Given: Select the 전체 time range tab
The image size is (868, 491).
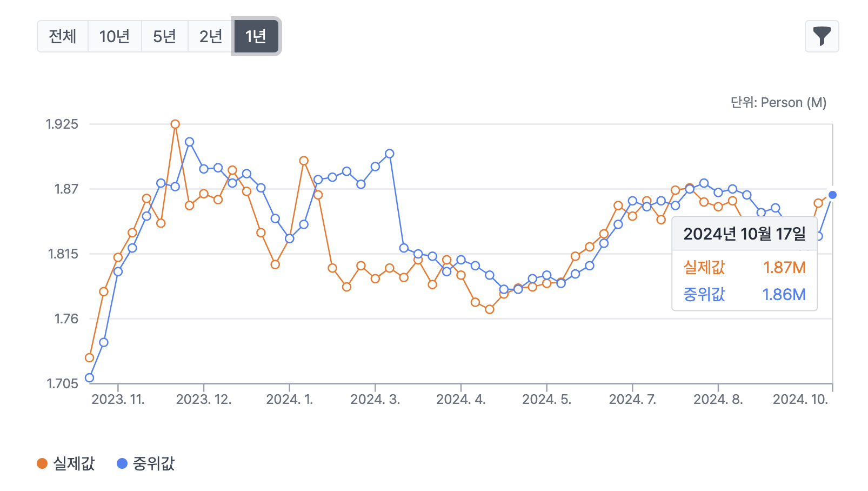Looking at the screenshot, I should 63,36.
